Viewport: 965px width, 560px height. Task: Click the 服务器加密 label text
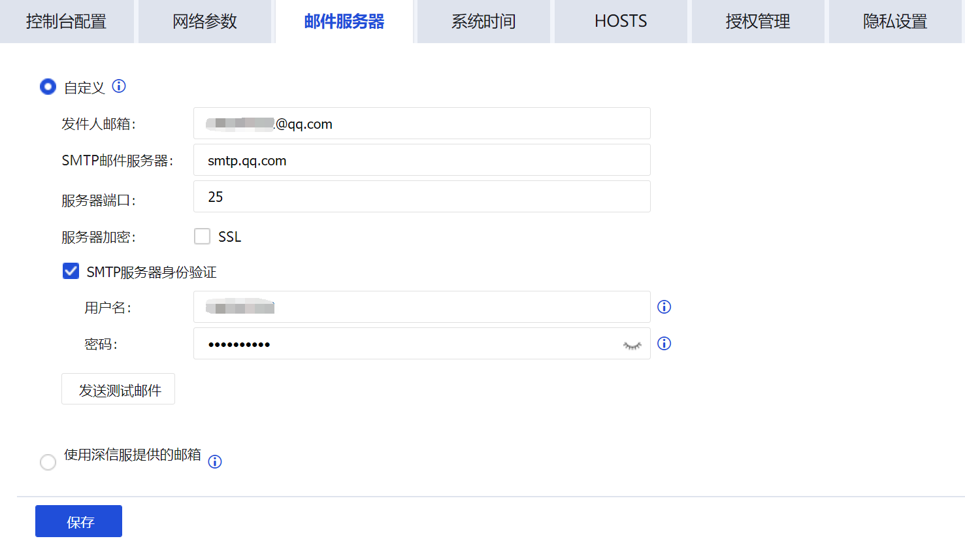pyautogui.click(x=98, y=237)
